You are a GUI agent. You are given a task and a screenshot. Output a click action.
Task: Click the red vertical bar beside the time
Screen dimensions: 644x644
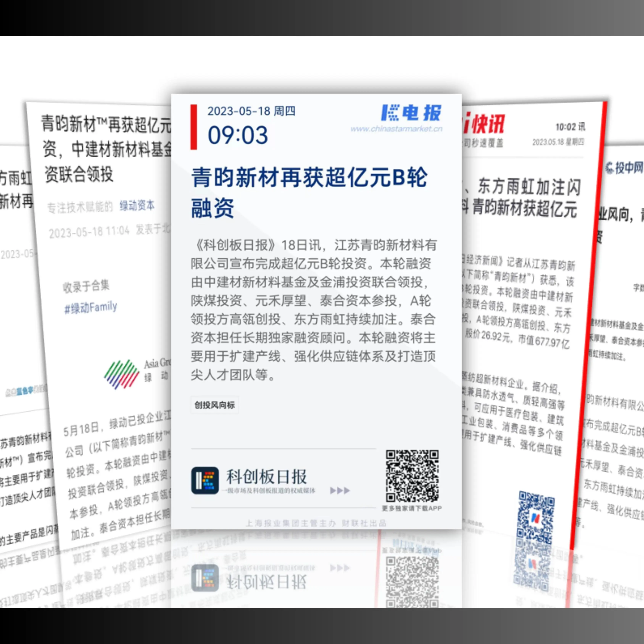click(x=194, y=127)
